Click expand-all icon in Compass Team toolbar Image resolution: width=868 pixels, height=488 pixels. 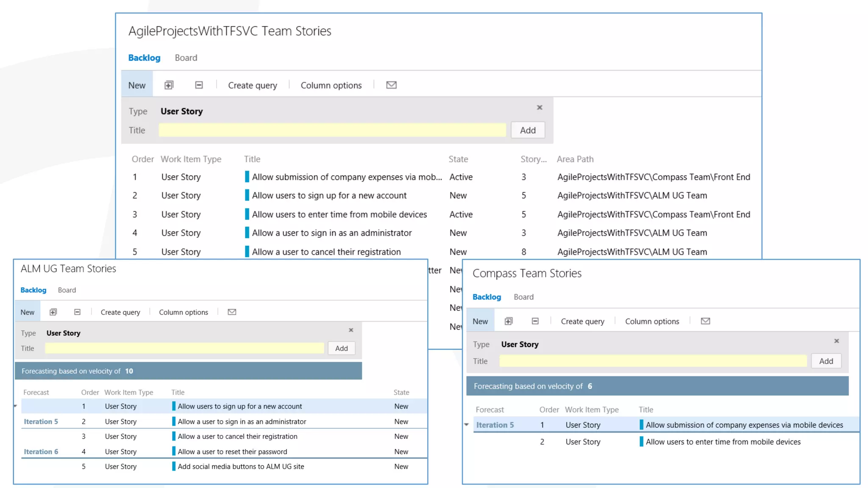[509, 322]
